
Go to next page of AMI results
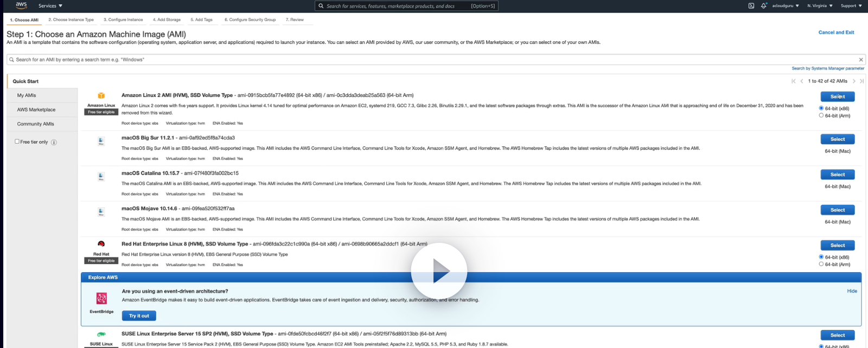[854, 81]
